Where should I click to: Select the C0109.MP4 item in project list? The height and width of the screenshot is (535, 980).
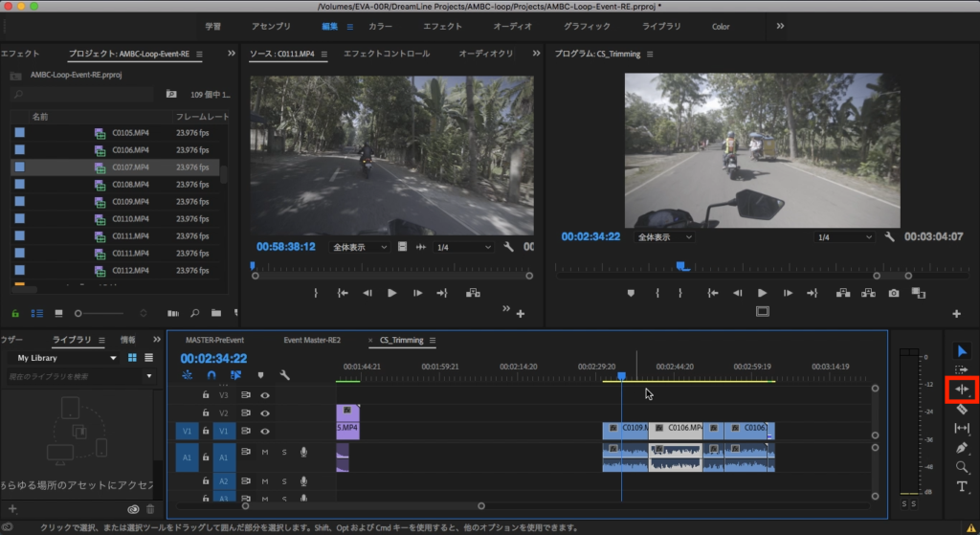[130, 202]
